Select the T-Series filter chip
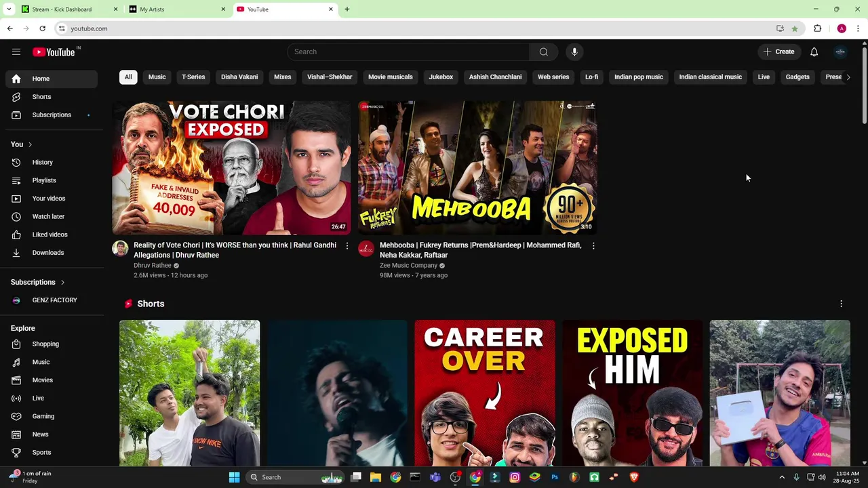This screenshot has width=868, height=488. click(x=193, y=77)
